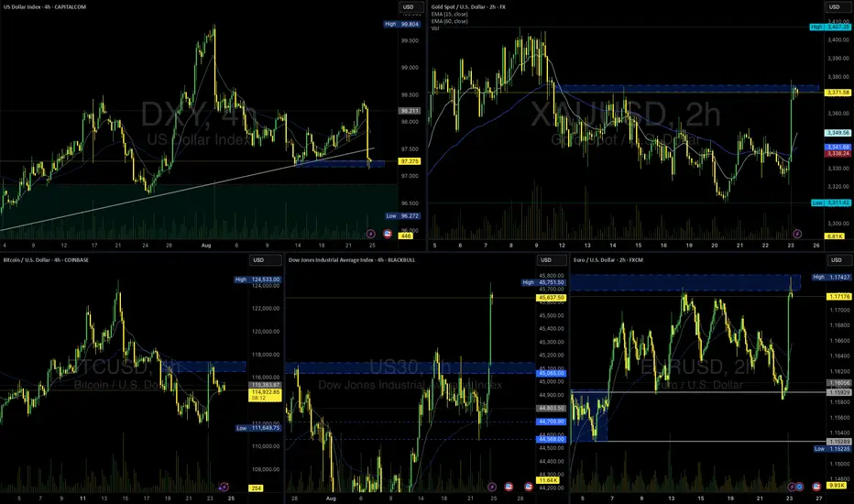Click the 44,700.90 blue level label
Viewport: 854px width, 504px height.
552,422
